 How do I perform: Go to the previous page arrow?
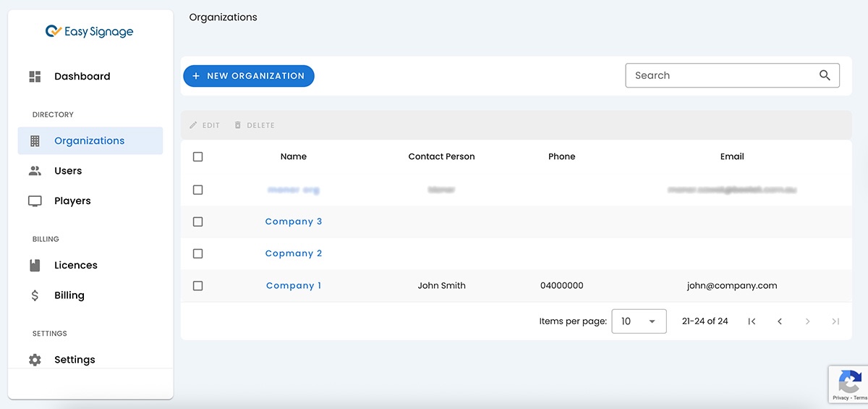(780, 321)
